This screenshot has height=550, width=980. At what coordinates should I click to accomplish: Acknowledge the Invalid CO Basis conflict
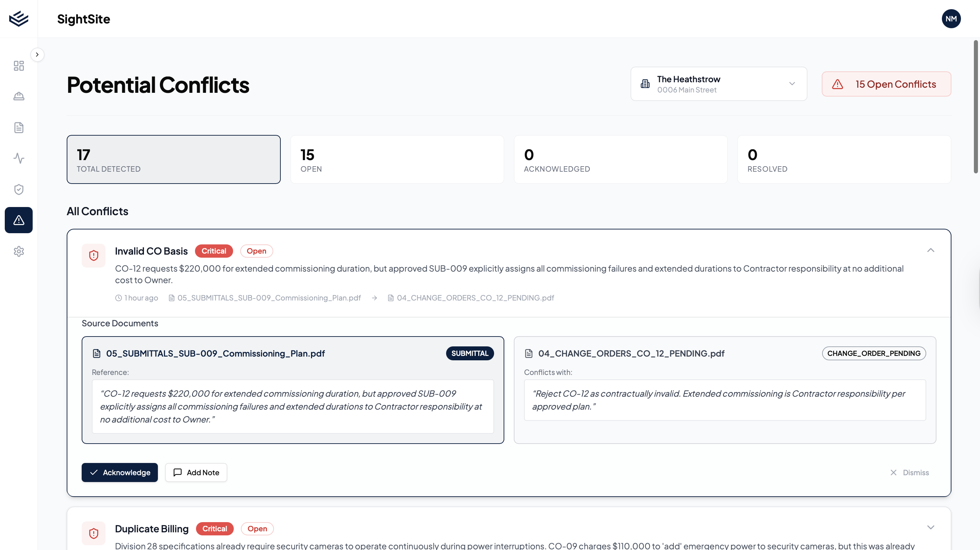pos(119,472)
